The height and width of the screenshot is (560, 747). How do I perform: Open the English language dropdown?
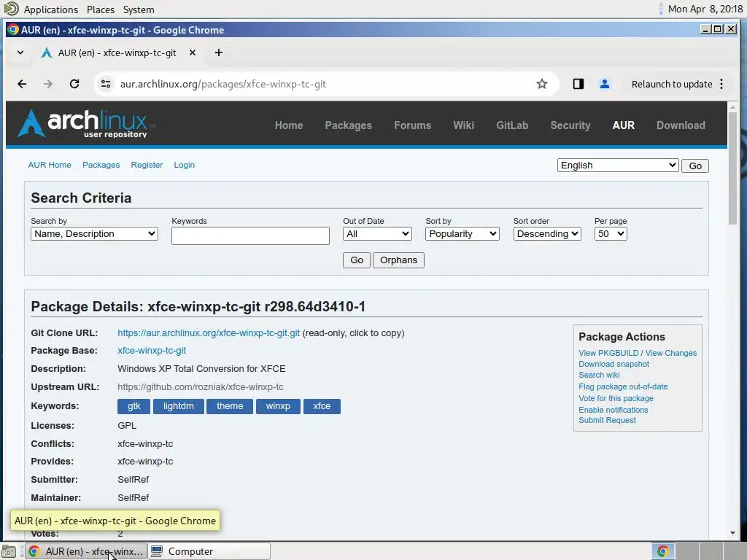(618, 166)
